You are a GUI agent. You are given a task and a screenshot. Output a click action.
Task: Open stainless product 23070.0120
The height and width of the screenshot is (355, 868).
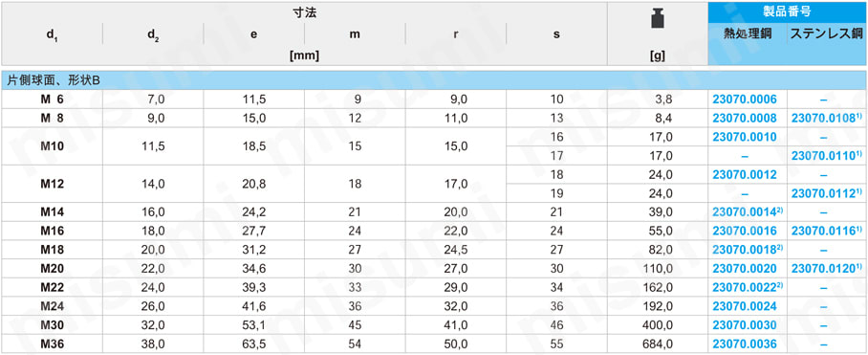[x=824, y=269]
